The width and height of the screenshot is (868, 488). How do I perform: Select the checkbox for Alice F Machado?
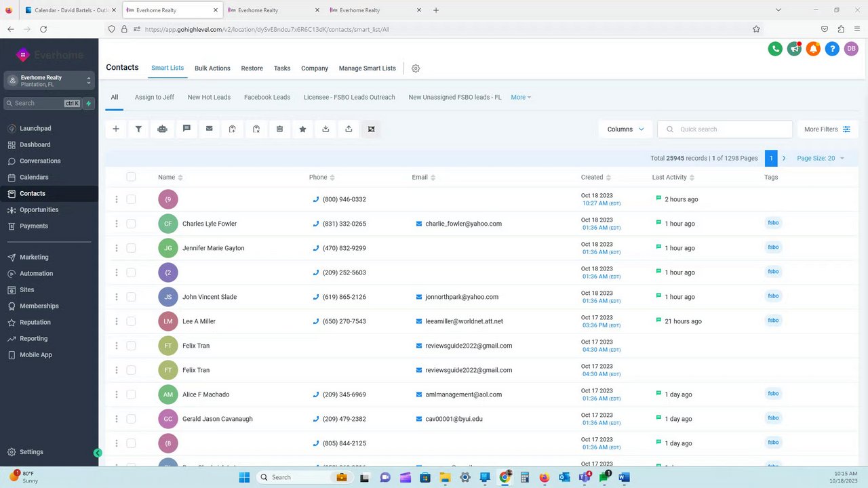click(x=131, y=394)
